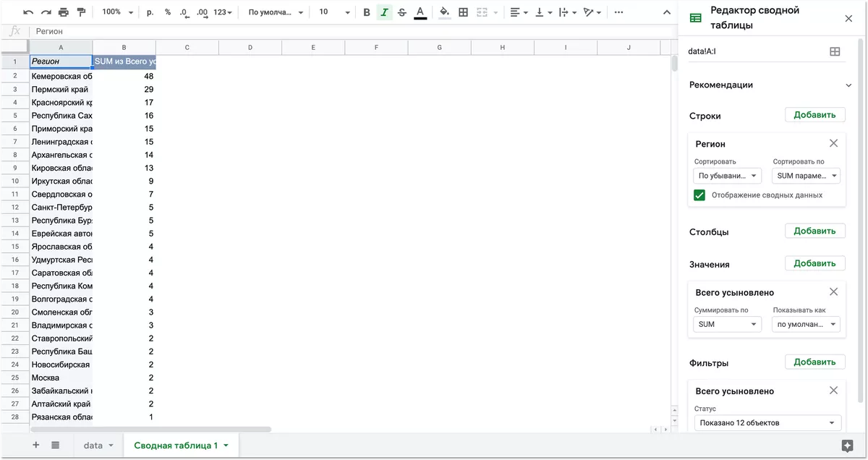The image size is (868, 460).
Task: Undo the last action
Action: (x=28, y=12)
